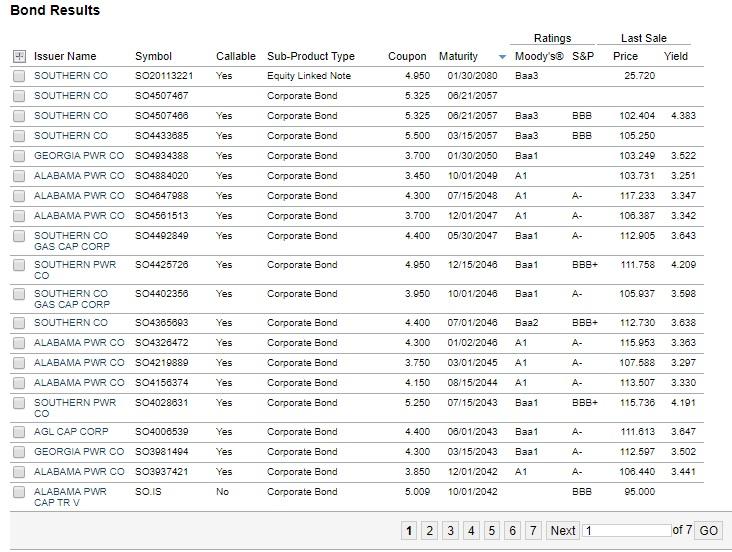Click Equity Linked Note sub-product cell
Screen dimensions: 732x552
click(309, 76)
